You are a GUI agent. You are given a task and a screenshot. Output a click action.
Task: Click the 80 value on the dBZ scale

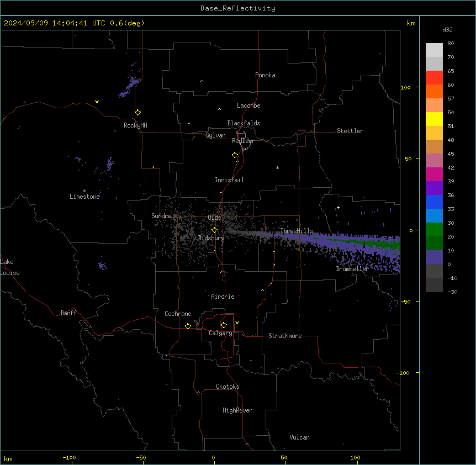[x=451, y=44]
